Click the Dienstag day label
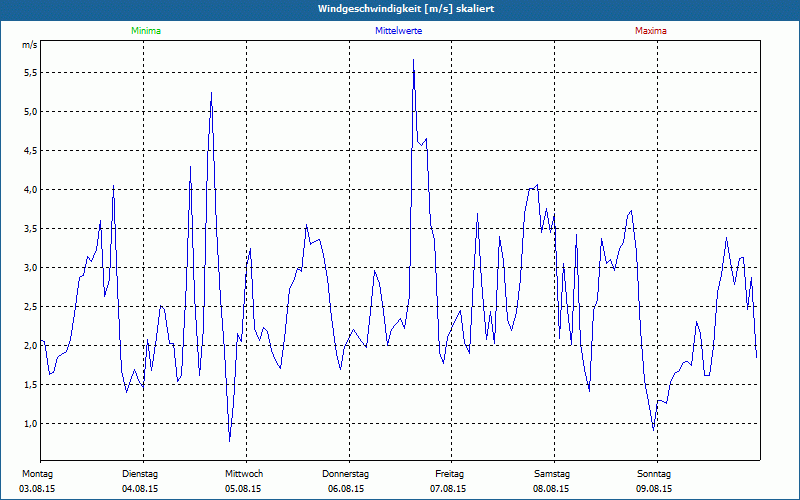800x500 pixels. pos(140,474)
